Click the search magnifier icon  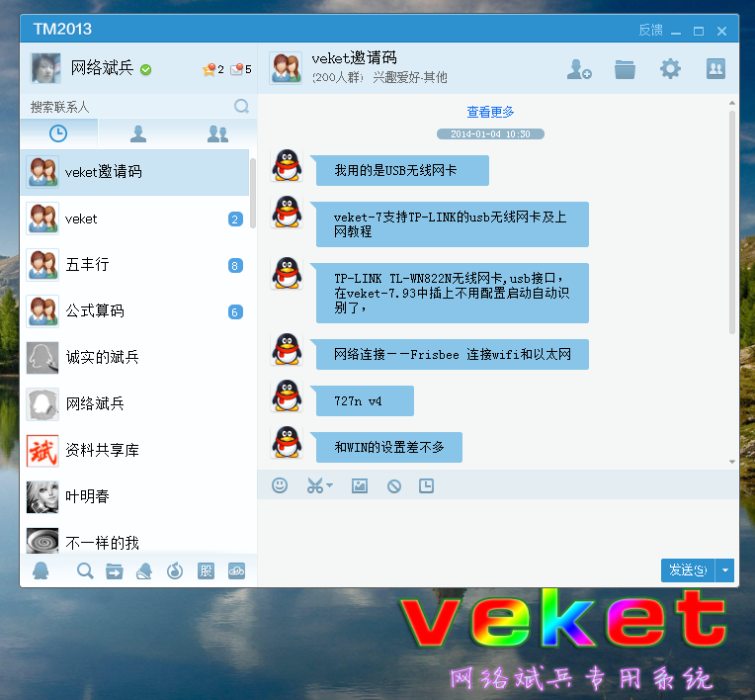241,106
